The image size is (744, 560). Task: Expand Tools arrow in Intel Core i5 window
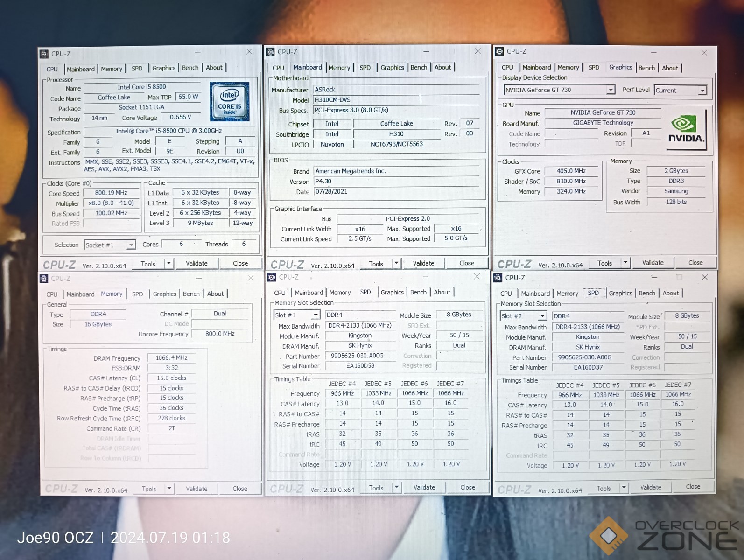coord(168,264)
